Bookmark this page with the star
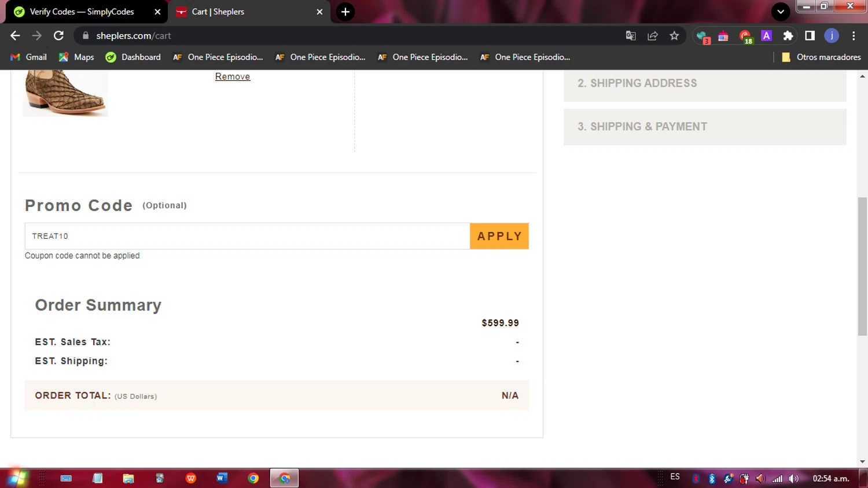Image resolution: width=868 pixels, height=488 pixels. click(x=674, y=36)
